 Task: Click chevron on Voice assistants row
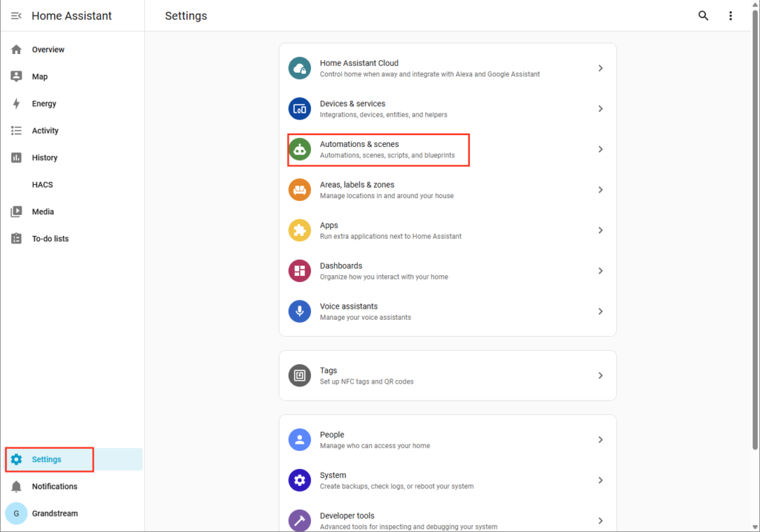(x=600, y=312)
